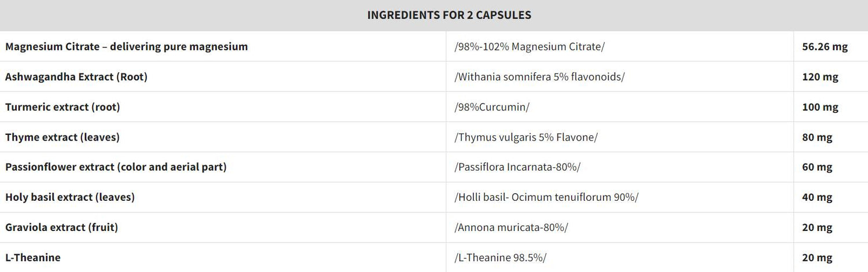Image resolution: width=868 pixels, height=272 pixels.
Task: Click the "Ingredients for 2 Capsules" table header
Action: tap(449, 16)
